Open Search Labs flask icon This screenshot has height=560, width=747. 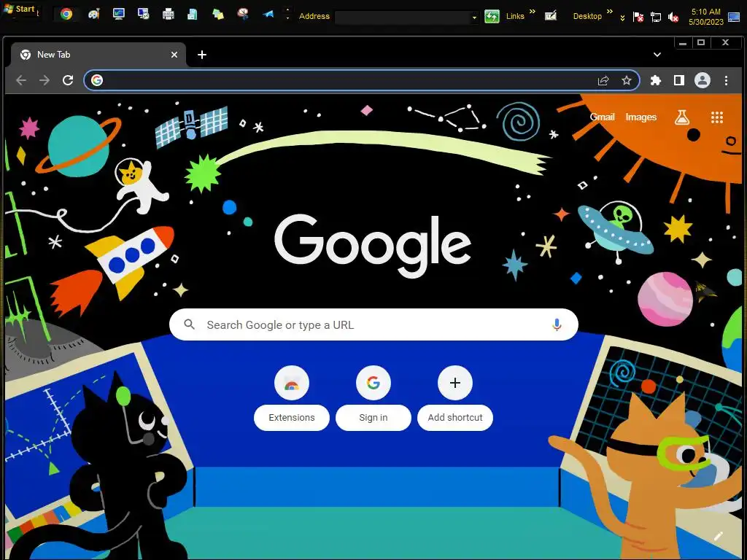click(x=682, y=117)
